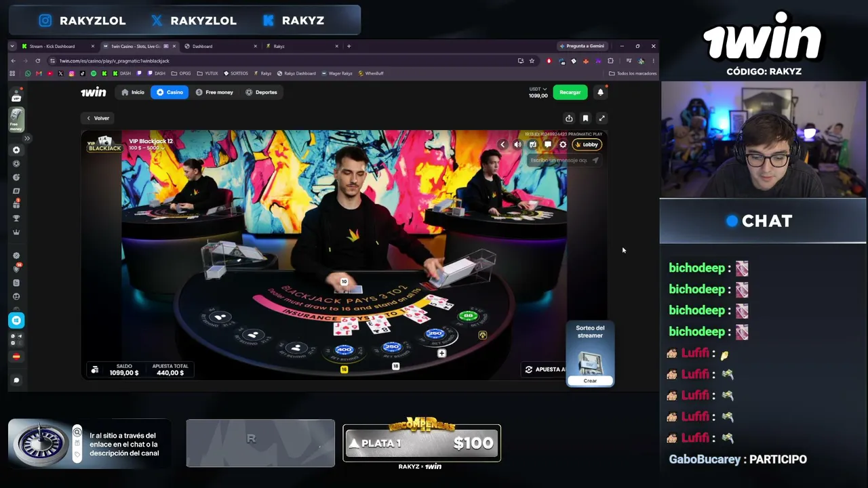Open the tab search dropdown arrow
868x488 pixels.
click(13, 46)
